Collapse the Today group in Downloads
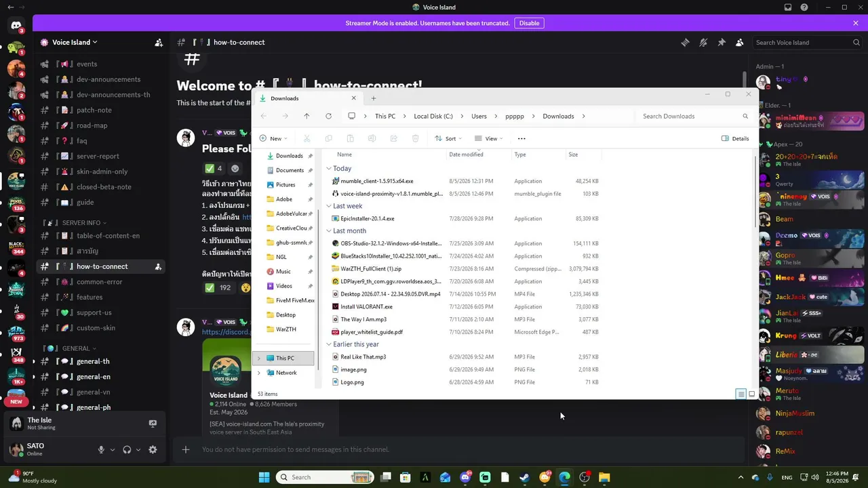868x488 pixels. [x=329, y=169]
